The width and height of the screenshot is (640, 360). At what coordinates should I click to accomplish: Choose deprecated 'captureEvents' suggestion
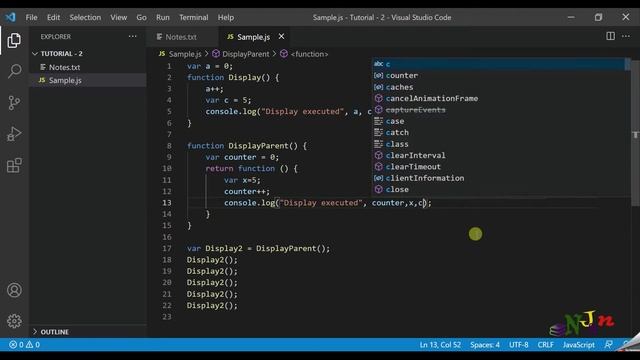pyautogui.click(x=498, y=110)
